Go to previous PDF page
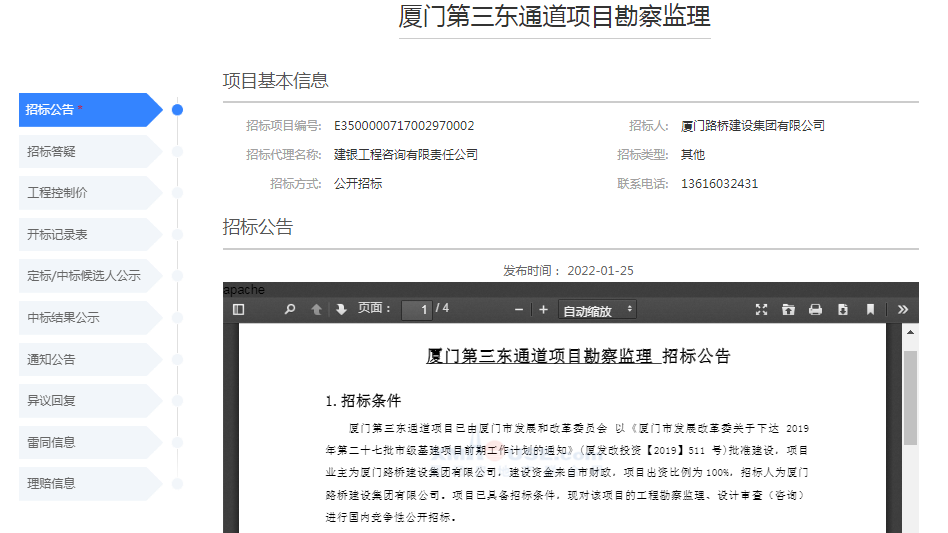 (317, 310)
